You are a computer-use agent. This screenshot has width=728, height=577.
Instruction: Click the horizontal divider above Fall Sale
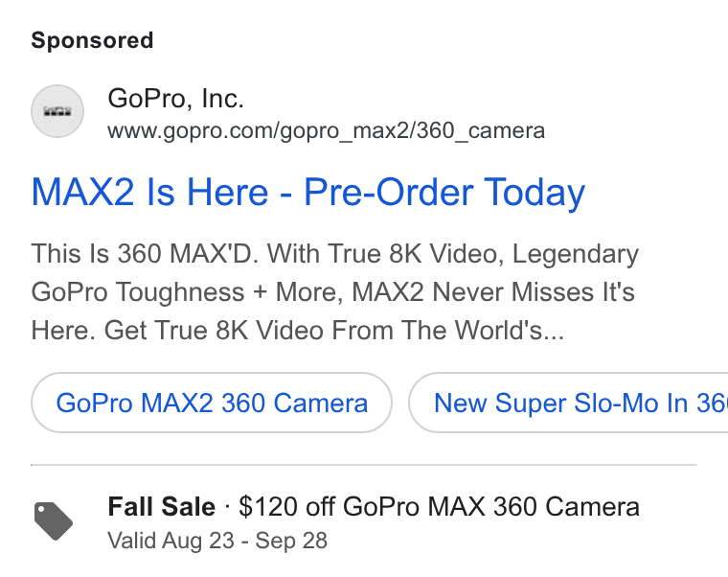tap(364, 464)
